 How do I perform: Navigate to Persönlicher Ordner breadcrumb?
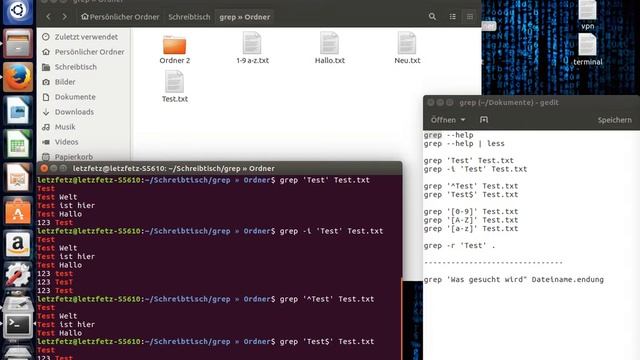point(120,17)
